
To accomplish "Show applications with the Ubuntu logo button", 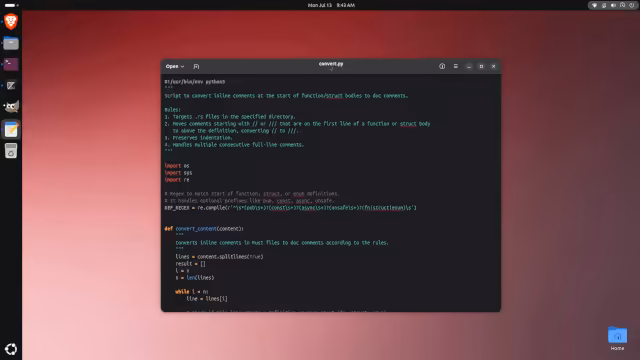I will (11, 349).
